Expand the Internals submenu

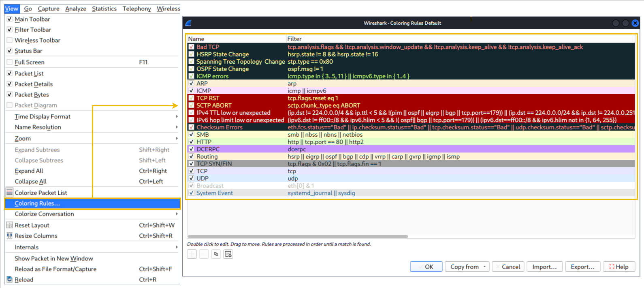[92, 247]
